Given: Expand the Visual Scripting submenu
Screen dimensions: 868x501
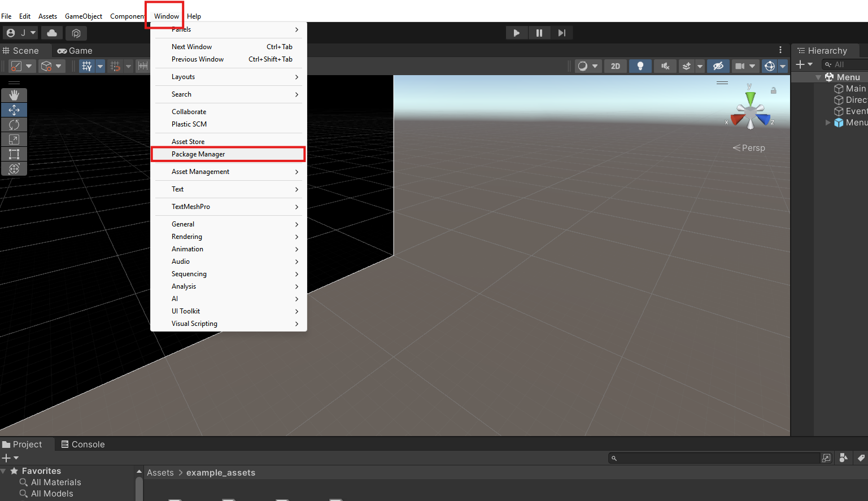Looking at the screenshot, I should [x=194, y=323].
